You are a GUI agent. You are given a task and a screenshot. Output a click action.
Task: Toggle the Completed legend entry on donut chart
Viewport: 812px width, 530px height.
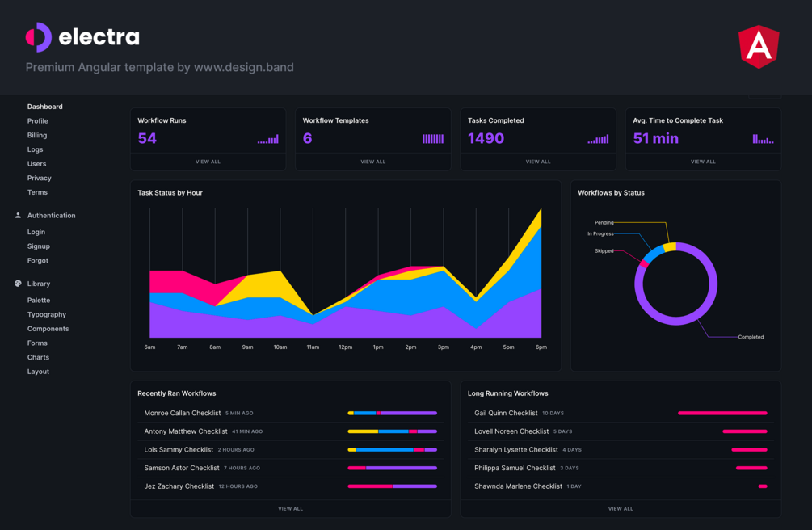(x=753, y=335)
